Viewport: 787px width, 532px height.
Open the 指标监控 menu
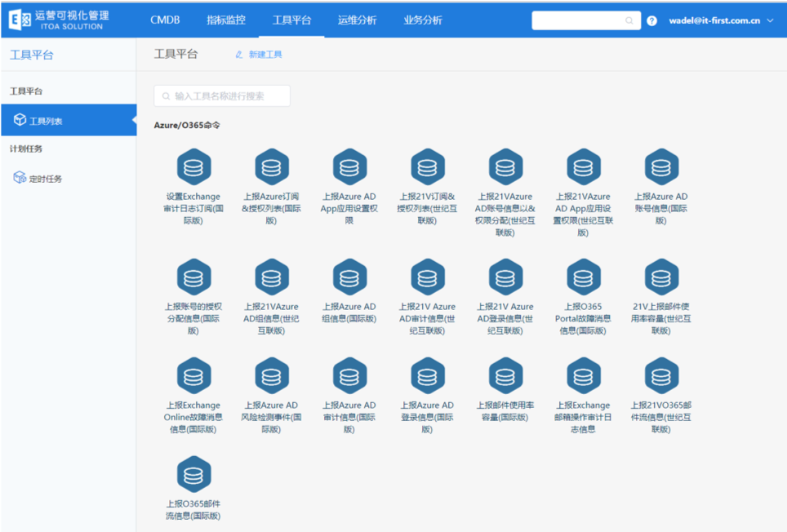pos(226,20)
